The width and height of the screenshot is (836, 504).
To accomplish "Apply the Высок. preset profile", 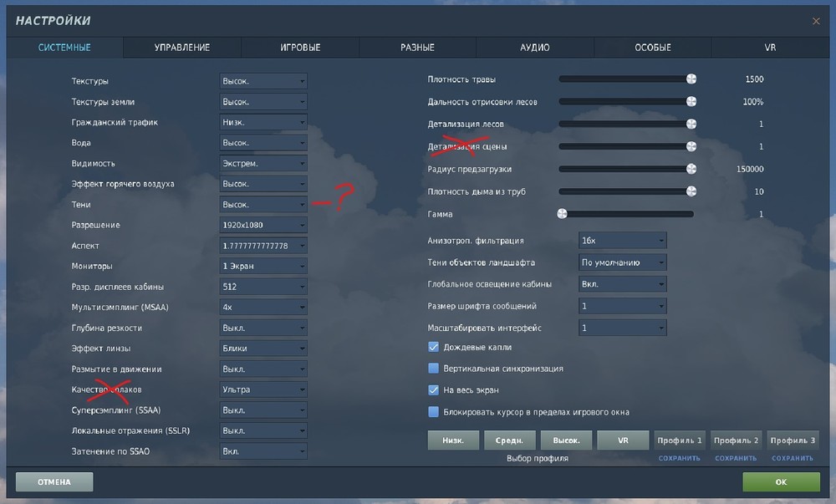I will click(566, 440).
